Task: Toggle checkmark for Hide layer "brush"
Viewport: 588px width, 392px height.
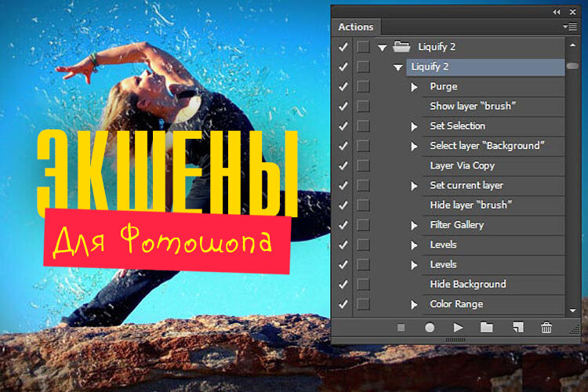Action: click(343, 205)
